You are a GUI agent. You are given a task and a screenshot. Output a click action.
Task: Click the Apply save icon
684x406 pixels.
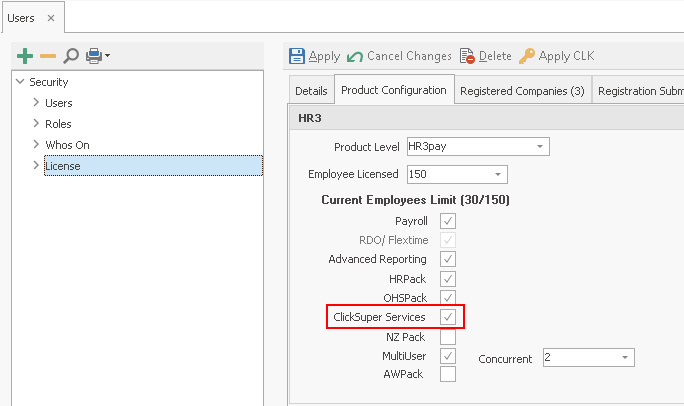pyautogui.click(x=297, y=56)
